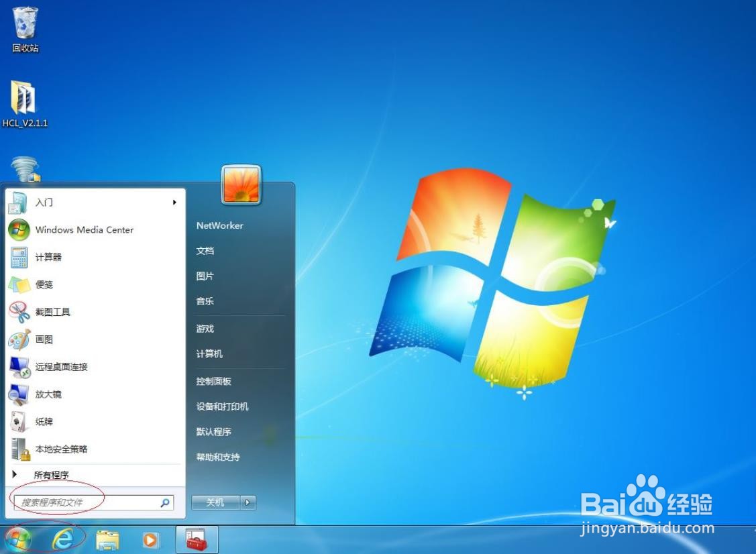Image resolution: width=756 pixels, height=554 pixels.
Task: Open Local Security Policy (本地安全策略) icon
Action: click(x=20, y=449)
